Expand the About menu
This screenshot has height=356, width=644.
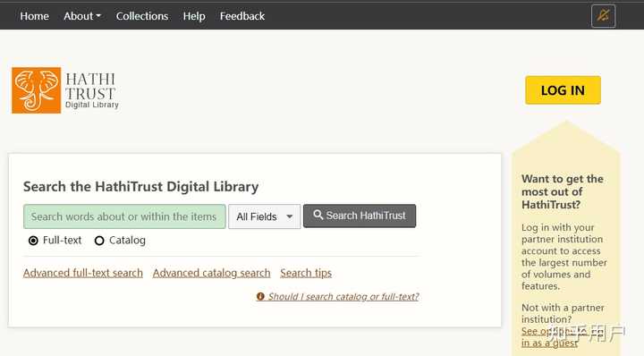tap(82, 16)
